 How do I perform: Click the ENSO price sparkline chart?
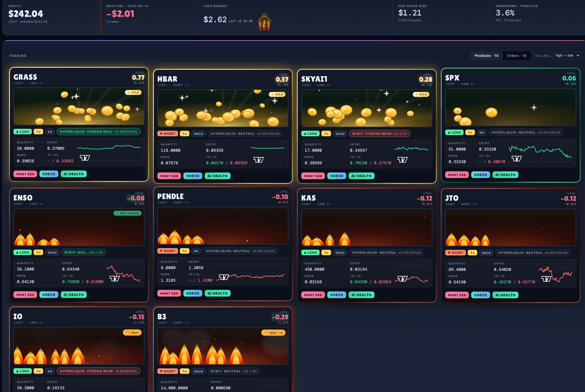[x=124, y=273]
